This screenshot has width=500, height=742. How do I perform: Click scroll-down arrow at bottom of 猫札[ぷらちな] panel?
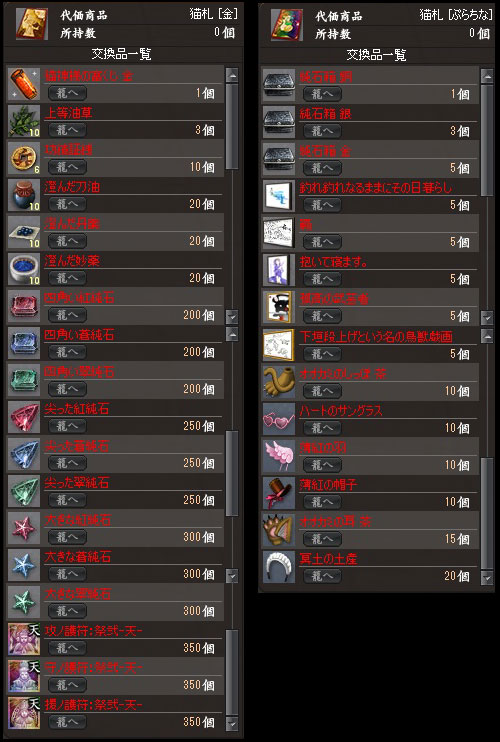(487, 577)
